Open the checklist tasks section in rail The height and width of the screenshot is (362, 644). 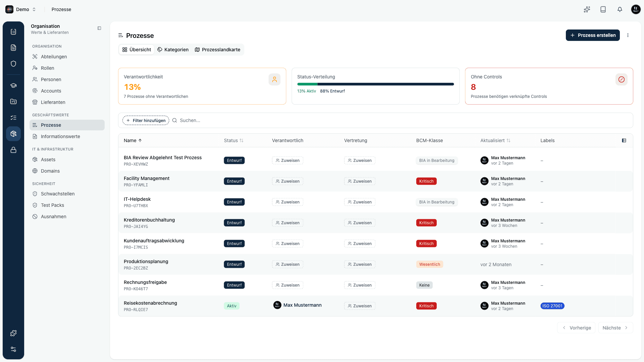coord(13,118)
